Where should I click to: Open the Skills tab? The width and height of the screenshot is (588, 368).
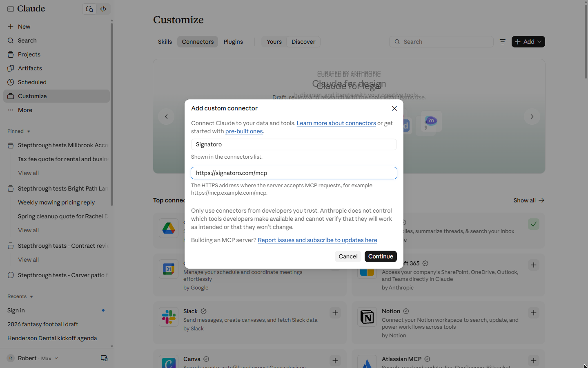[x=165, y=42]
